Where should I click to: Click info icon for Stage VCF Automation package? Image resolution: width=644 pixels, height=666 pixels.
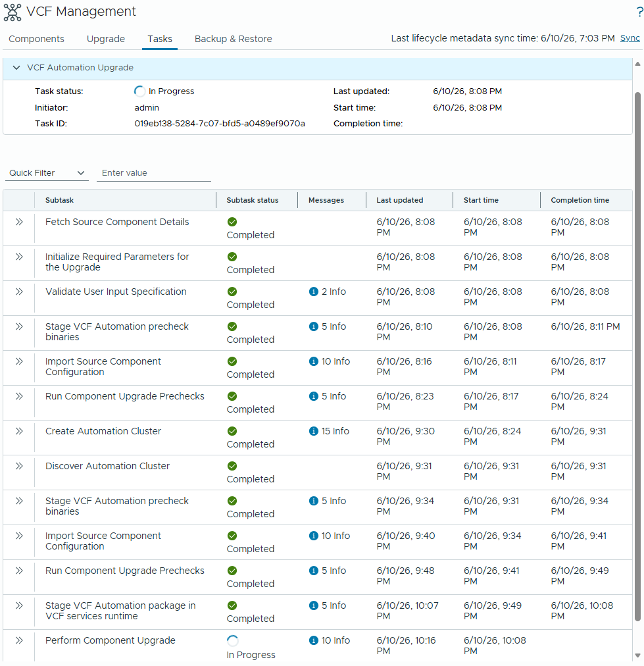(x=314, y=605)
